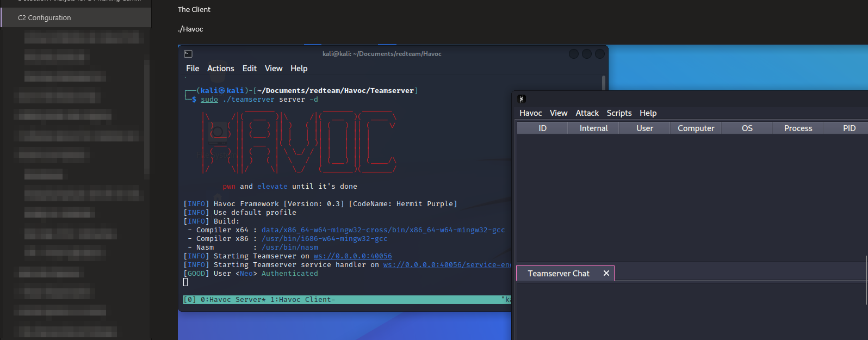Sort sessions by the Computer column header
The width and height of the screenshot is (868, 340).
click(x=696, y=128)
